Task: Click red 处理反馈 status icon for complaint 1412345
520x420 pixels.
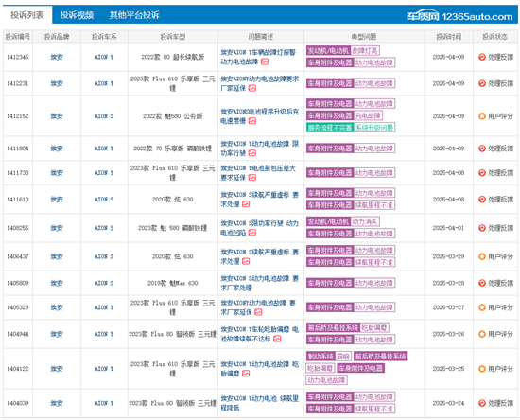Action: [482, 57]
